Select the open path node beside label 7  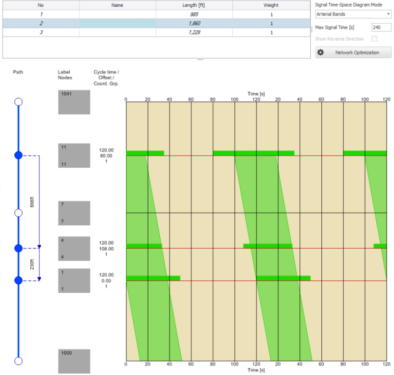coord(18,213)
